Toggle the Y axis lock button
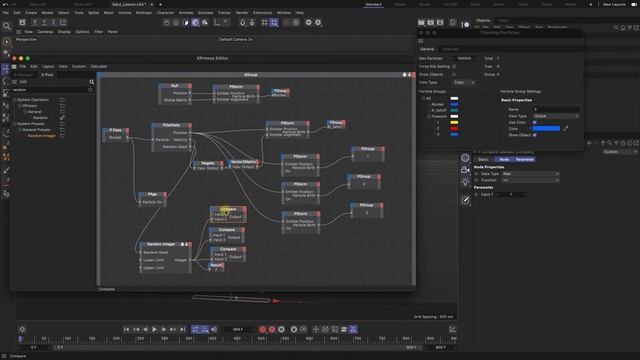 point(44,22)
